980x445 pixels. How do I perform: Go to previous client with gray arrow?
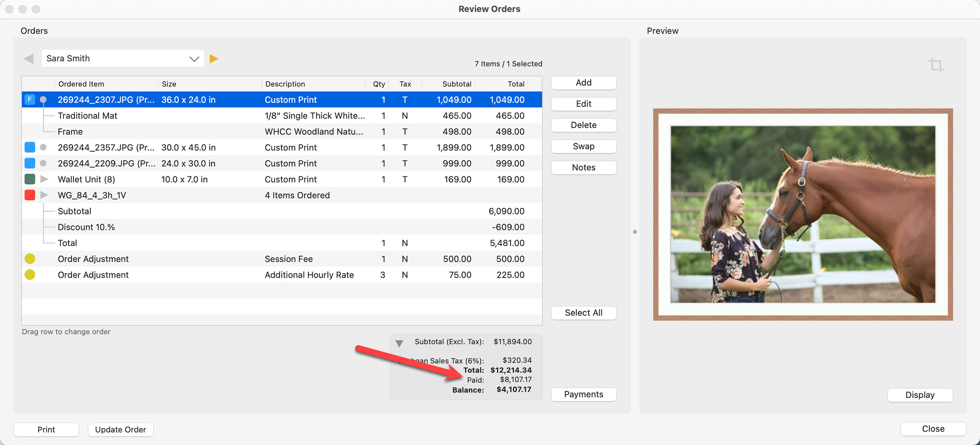pyautogui.click(x=29, y=58)
